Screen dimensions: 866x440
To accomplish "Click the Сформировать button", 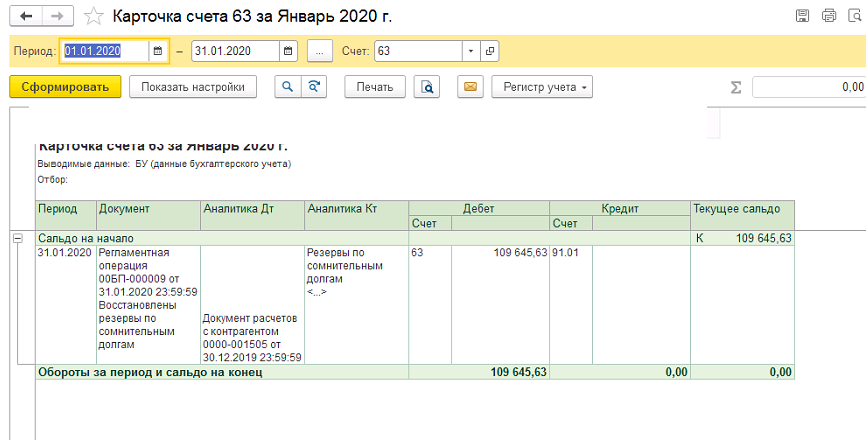I will click(65, 87).
